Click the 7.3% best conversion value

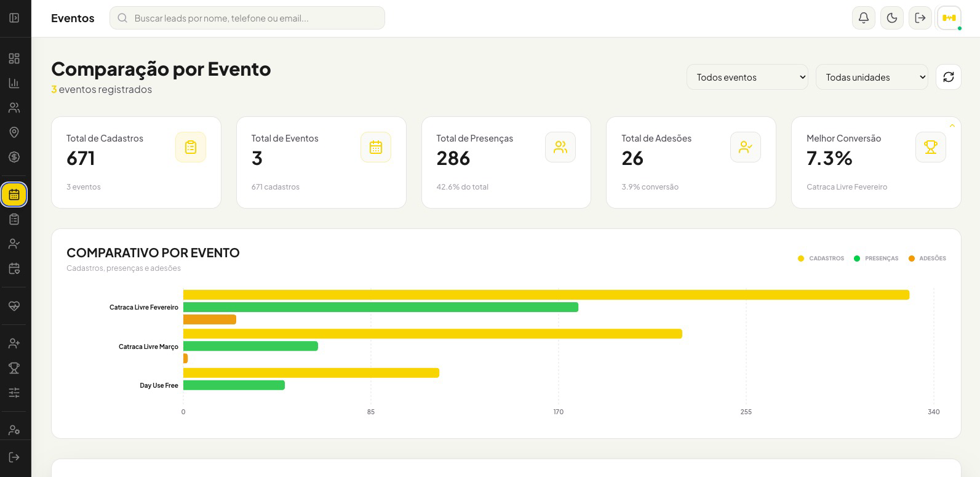(x=829, y=158)
